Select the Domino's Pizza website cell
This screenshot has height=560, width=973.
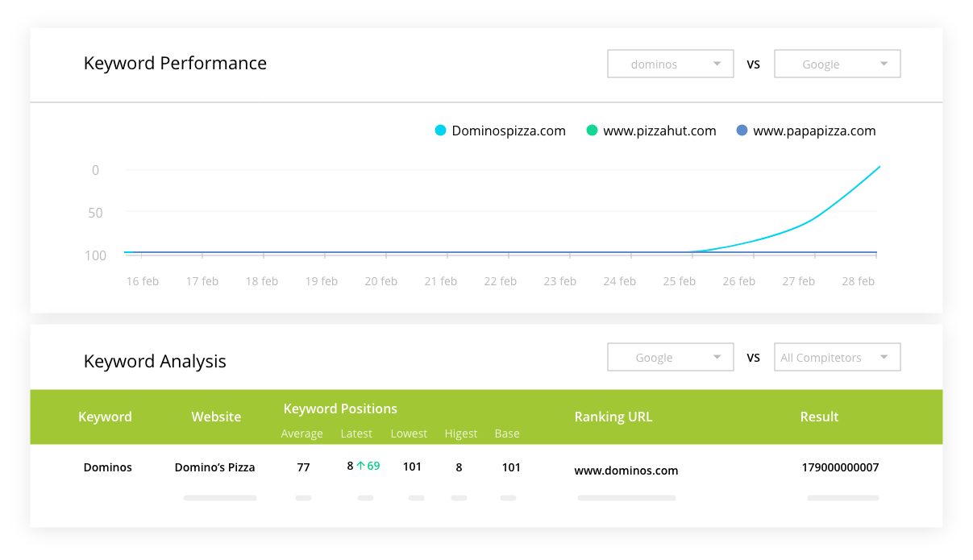214,467
